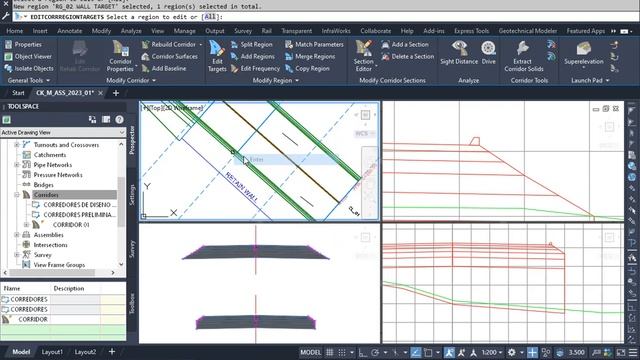Open the Prospector side tab
The image size is (640, 360).
(x=132, y=140)
